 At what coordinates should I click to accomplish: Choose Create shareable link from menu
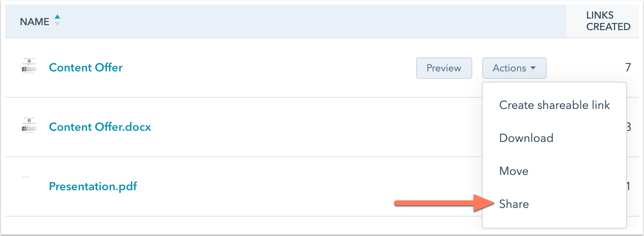pos(554,105)
